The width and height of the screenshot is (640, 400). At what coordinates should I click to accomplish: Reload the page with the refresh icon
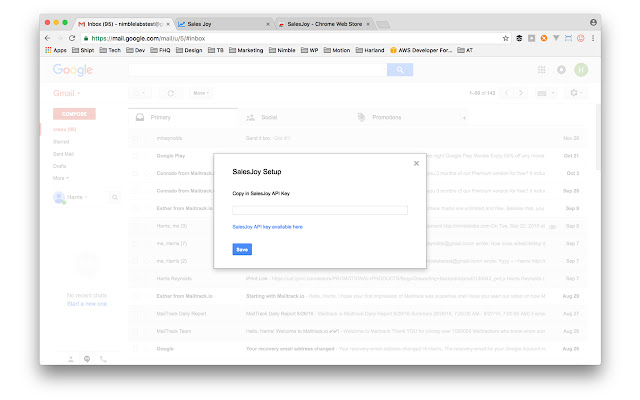click(72, 38)
